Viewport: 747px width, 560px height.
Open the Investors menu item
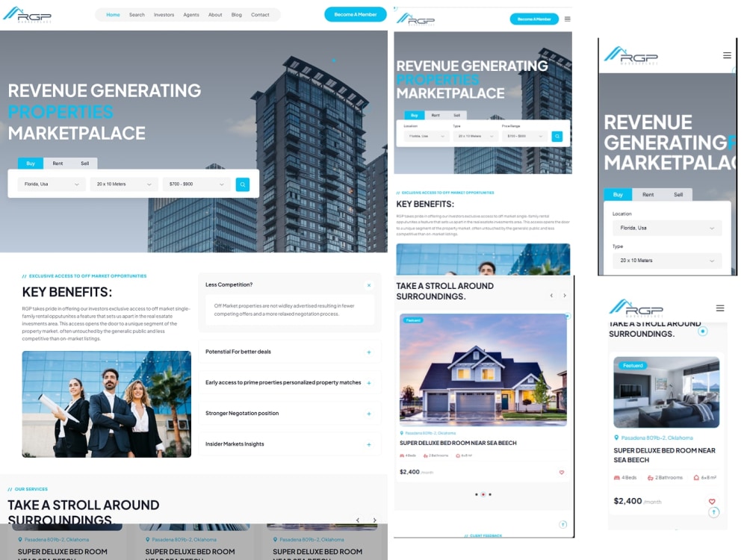(x=164, y=15)
